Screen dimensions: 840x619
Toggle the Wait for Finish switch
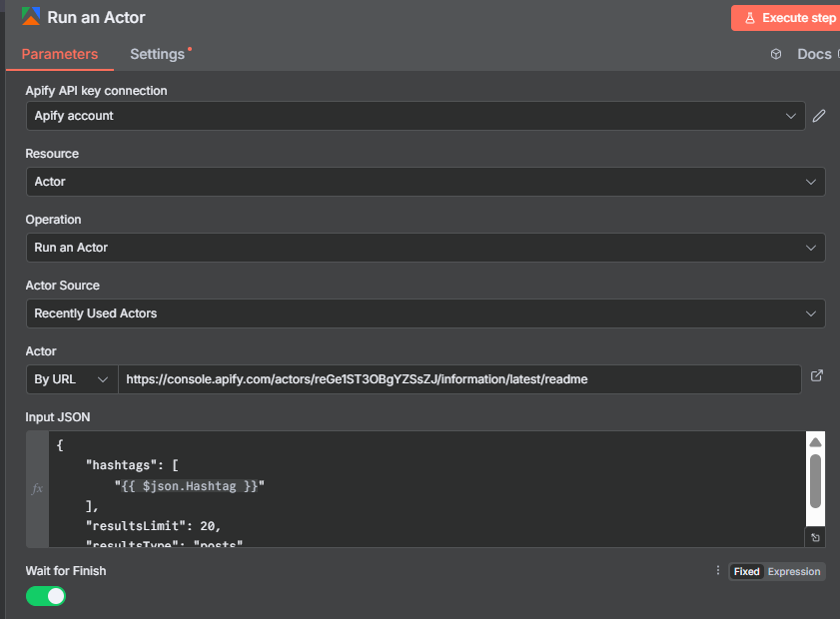(x=46, y=596)
